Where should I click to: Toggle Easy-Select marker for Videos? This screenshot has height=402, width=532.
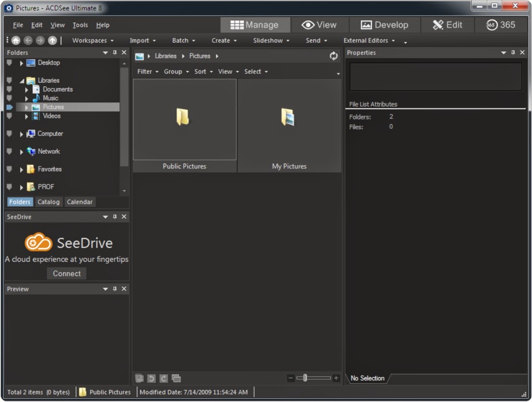click(9, 116)
